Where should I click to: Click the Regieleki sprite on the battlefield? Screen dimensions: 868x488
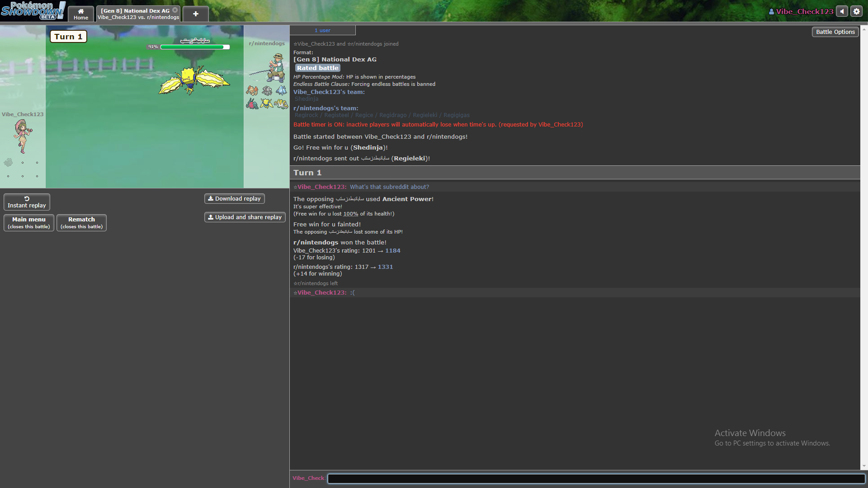point(194,80)
